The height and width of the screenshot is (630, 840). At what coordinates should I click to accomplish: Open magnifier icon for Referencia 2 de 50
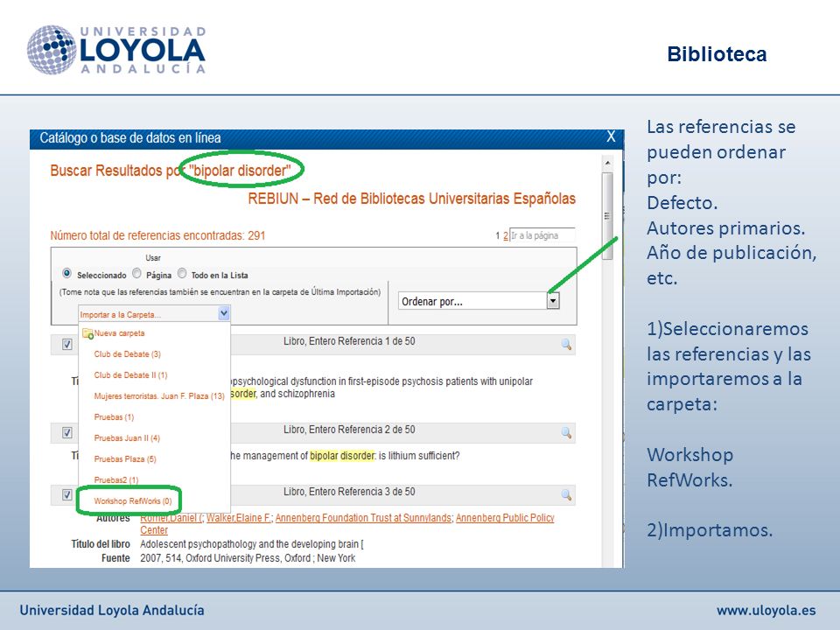click(x=566, y=433)
